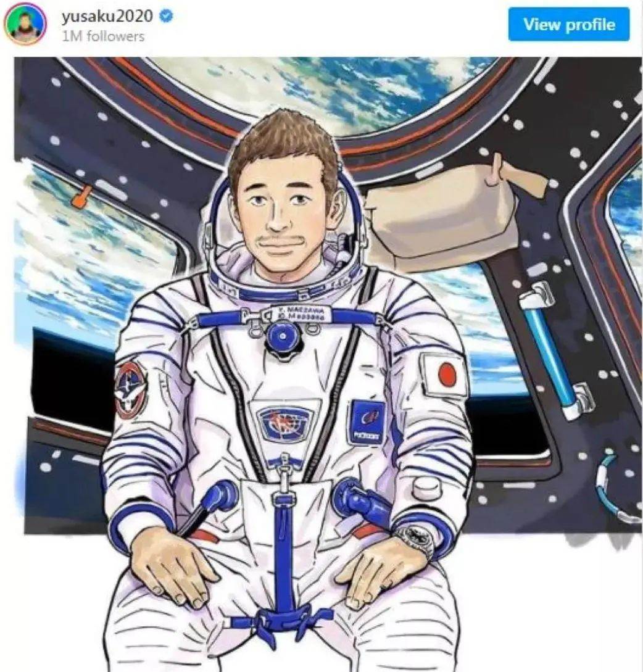
Task: Click the wristwatch on the astronaut's wrist
Action: pyautogui.click(x=415, y=538)
